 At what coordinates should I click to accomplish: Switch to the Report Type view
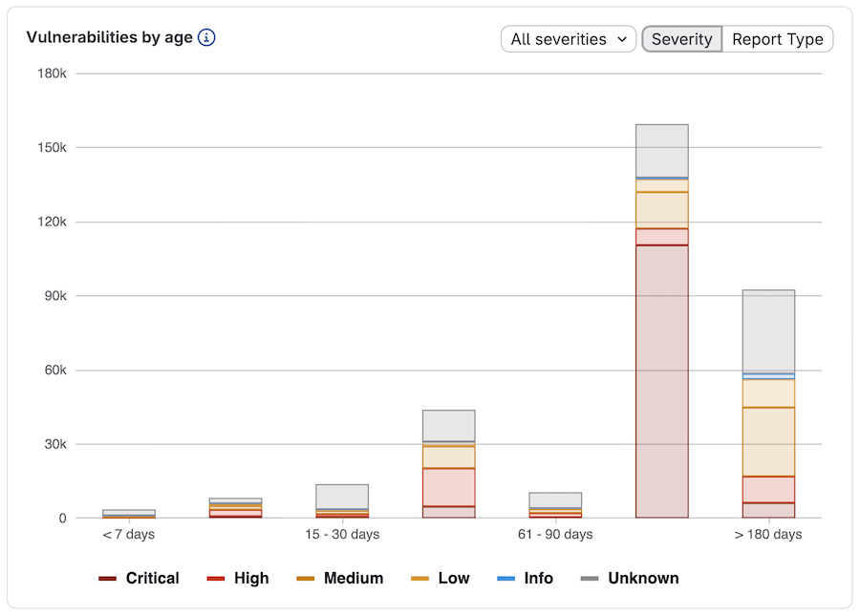(776, 39)
